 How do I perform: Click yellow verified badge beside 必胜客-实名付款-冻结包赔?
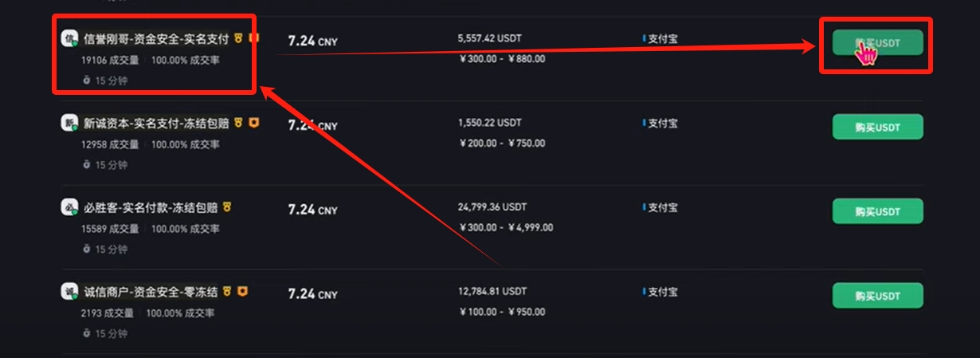coord(227,207)
